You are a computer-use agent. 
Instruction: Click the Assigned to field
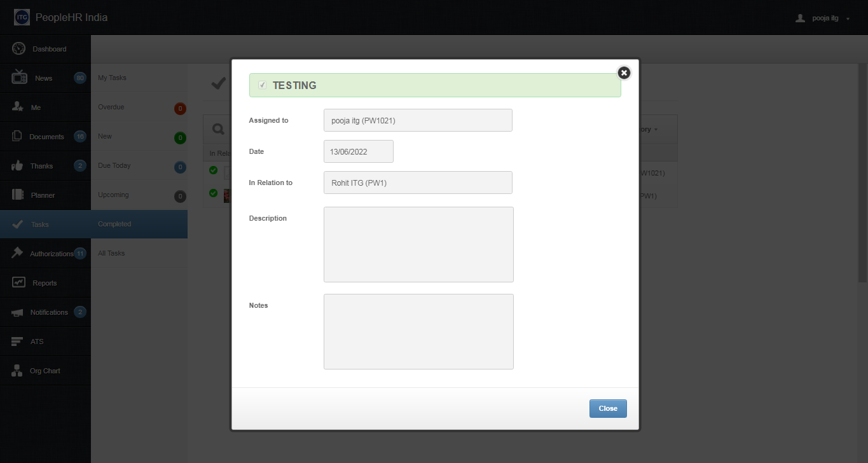point(418,120)
